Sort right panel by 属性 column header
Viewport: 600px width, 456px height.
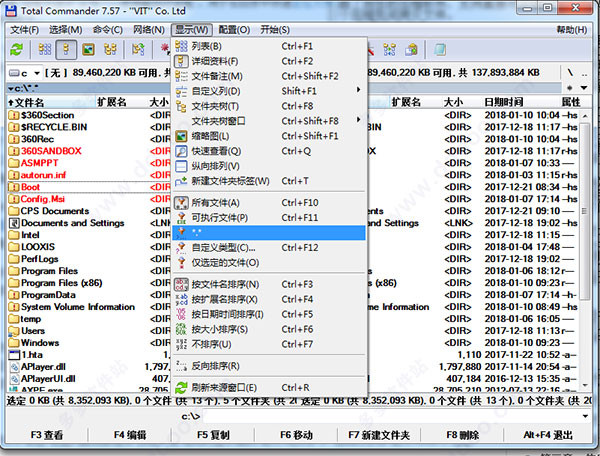pyautogui.click(x=571, y=102)
